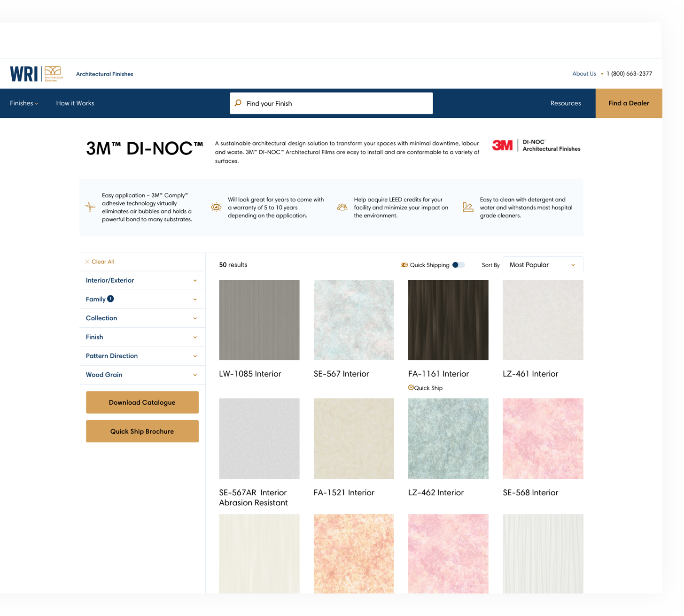Click the Find a Dealer button
Viewport: 684px width, 616px height.
click(x=629, y=103)
